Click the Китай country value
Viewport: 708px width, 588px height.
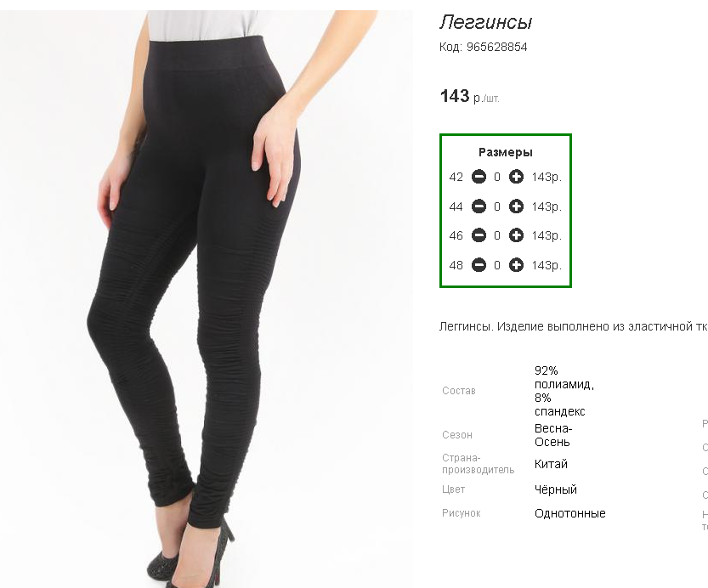[x=551, y=464]
